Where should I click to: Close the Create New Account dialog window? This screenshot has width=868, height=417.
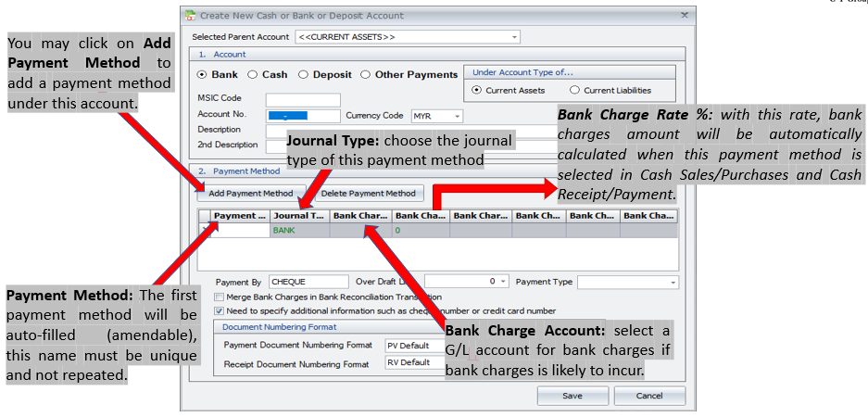click(x=685, y=15)
